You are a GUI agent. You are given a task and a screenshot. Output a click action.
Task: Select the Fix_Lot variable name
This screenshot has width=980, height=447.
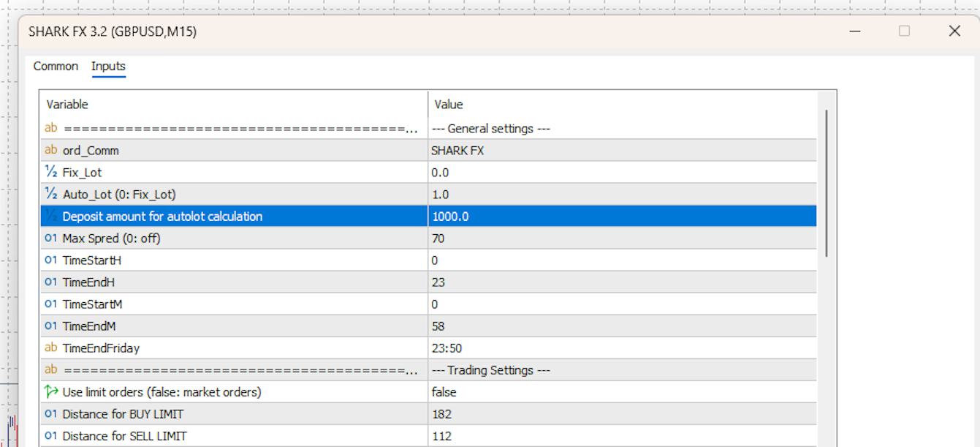(83, 173)
